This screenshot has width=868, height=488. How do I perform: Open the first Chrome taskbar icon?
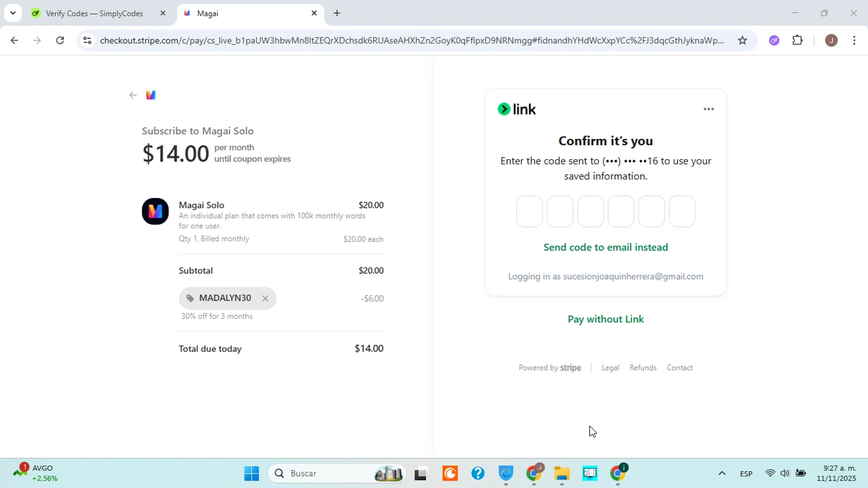534,474
